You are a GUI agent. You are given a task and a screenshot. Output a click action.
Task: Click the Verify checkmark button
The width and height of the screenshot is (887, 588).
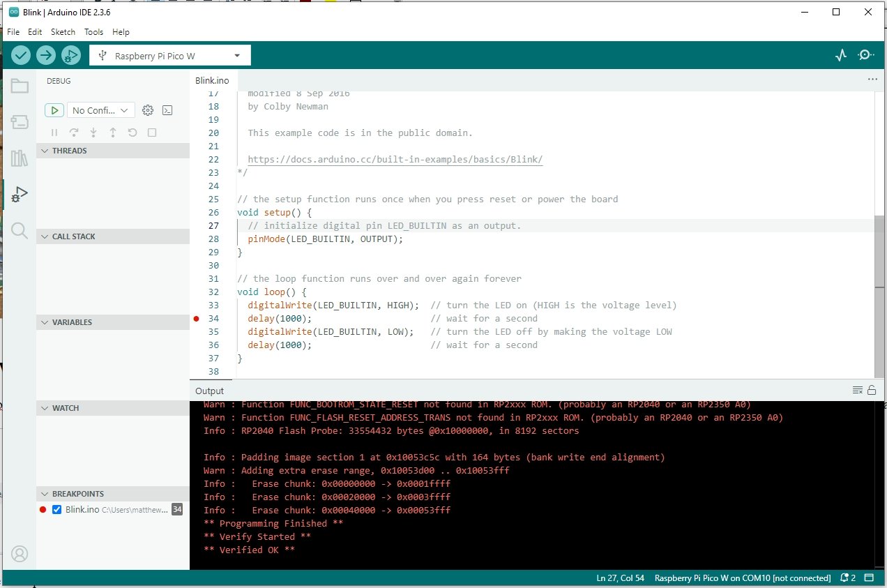[x=21, y=55]
